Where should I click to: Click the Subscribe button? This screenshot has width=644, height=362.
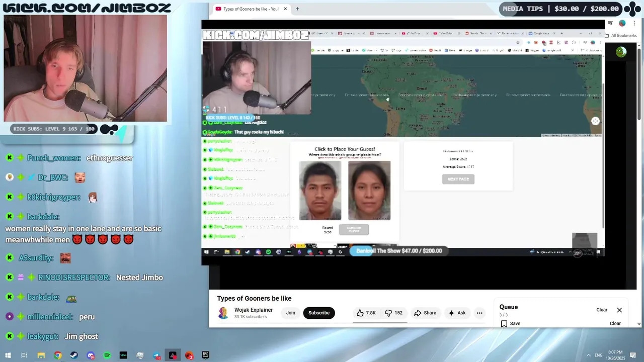point(319,313)
